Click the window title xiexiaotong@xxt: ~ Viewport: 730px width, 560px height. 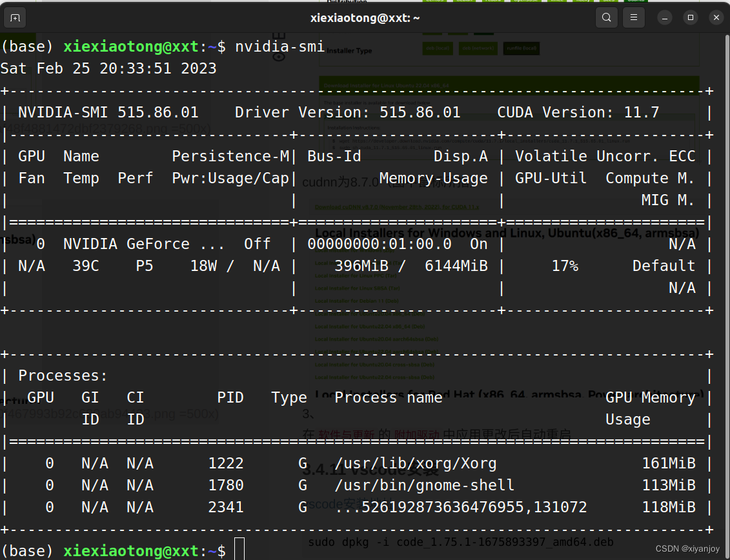(x=365, y=17)
